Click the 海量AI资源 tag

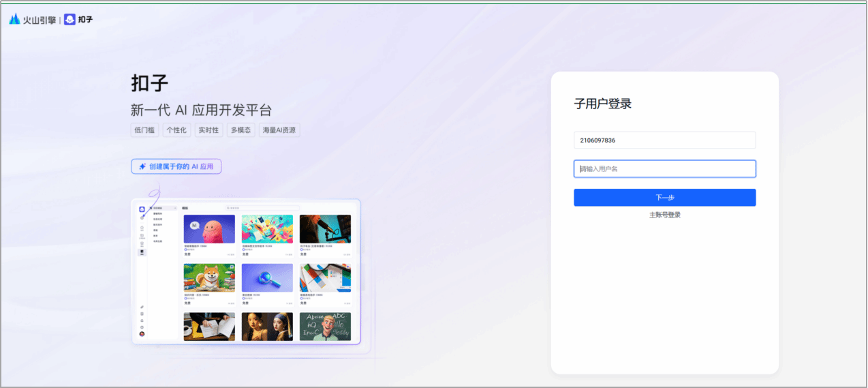(279, 130)
